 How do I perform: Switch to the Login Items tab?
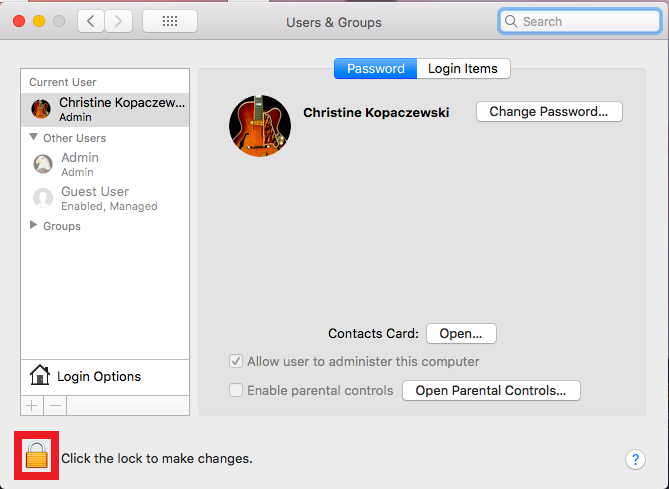pyautogui.click(x=463, y=68)
